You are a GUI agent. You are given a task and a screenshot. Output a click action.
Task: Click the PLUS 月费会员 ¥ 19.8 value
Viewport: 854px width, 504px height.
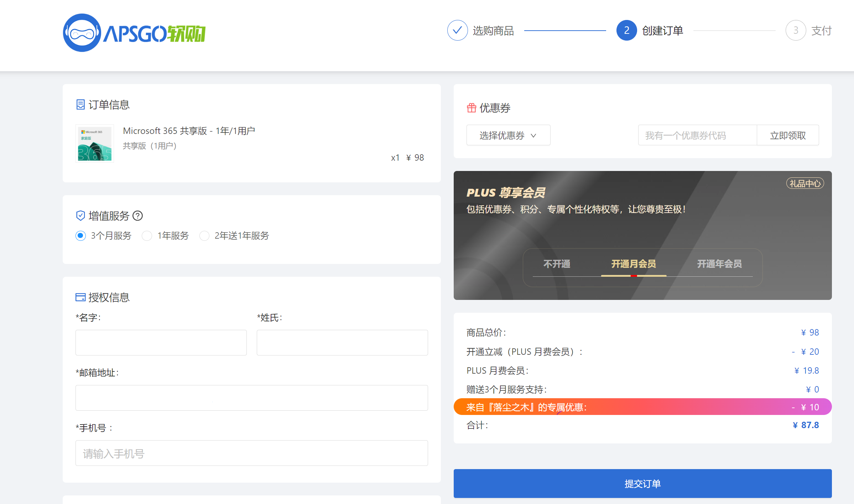pyautogui.click(x=807, y=370)
